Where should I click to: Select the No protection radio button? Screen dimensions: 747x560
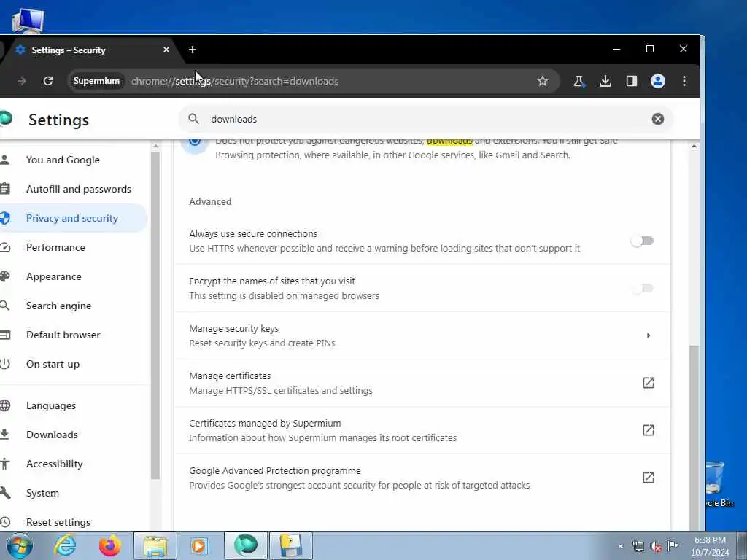pyautogui.click(x=194, y=142)
